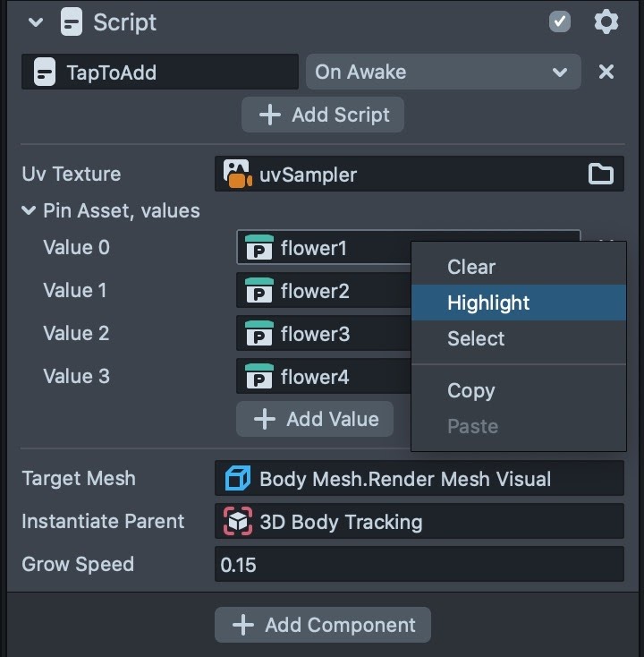Toggle the Script component enabled checkbox
This screenshot has height=657, width=644.
tap(560, 22)
